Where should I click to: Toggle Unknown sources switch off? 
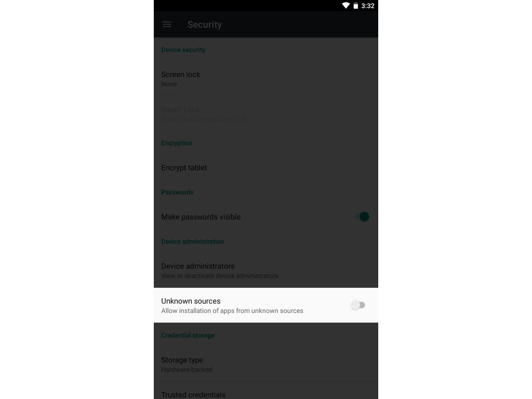(358, 305)
